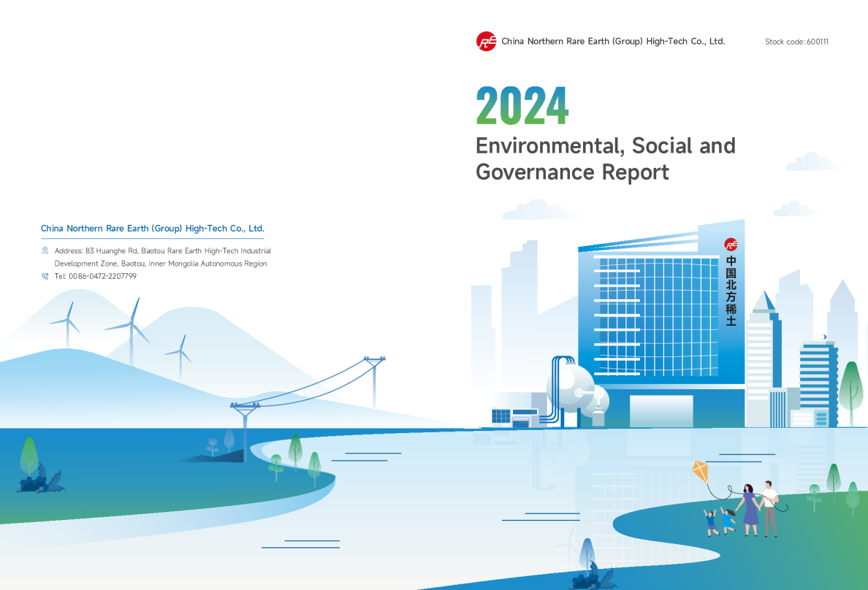Screen dimensions: 868x590
Task: Select the tallest wind turbine on hill
Action: (132, 329)
